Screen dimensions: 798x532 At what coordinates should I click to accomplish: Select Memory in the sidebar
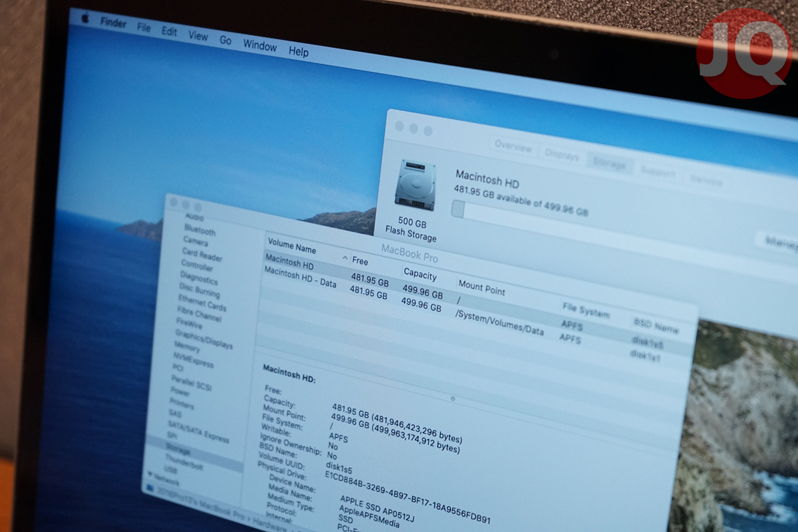pyautogui.click(x=187, y=347)
